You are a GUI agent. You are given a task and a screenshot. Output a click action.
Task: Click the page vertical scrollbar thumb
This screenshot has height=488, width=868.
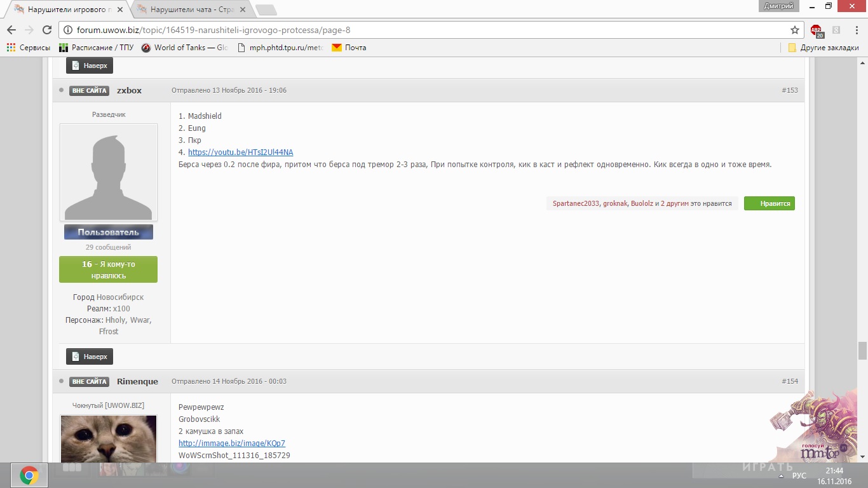862,350
